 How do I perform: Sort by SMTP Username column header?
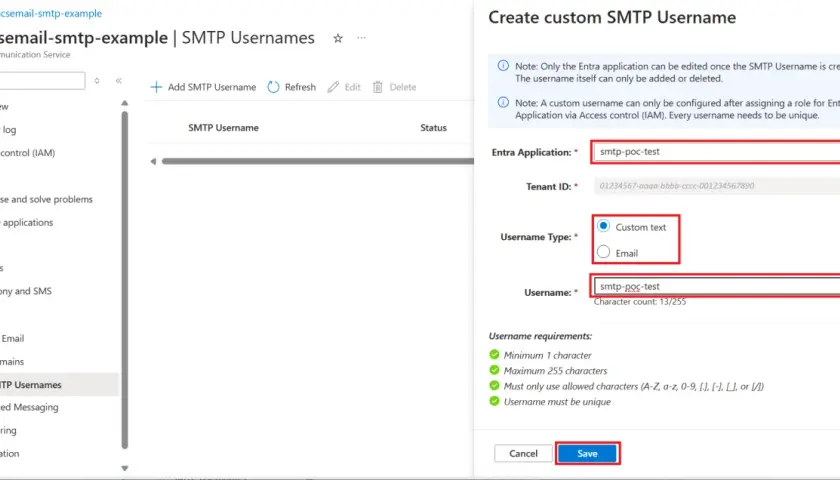(223, 128)
